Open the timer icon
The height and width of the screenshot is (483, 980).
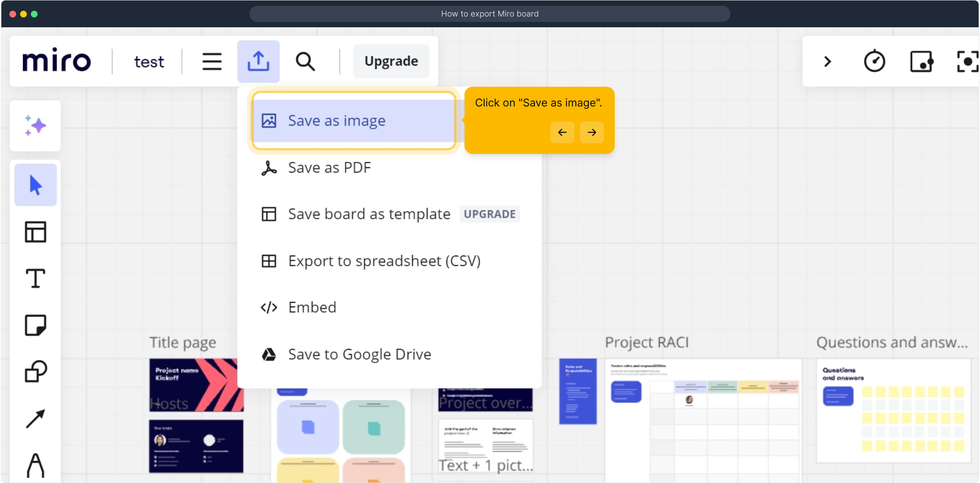[x=874, y=61]
